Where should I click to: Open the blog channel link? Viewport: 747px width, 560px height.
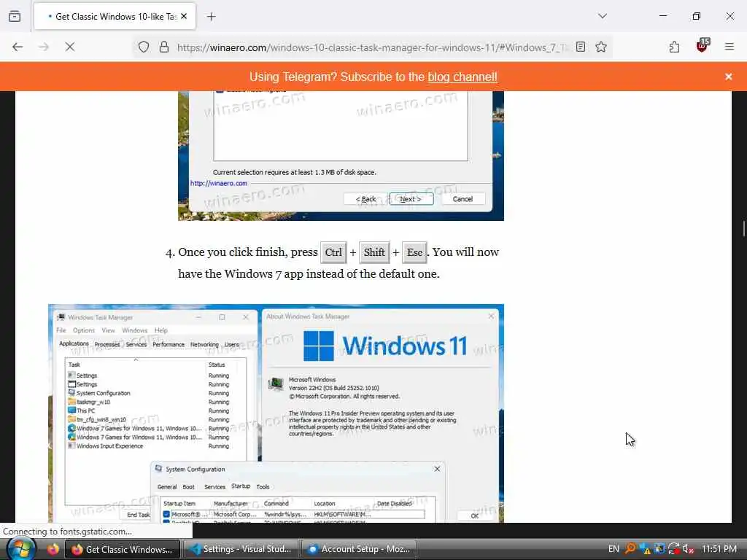(462, 77)
